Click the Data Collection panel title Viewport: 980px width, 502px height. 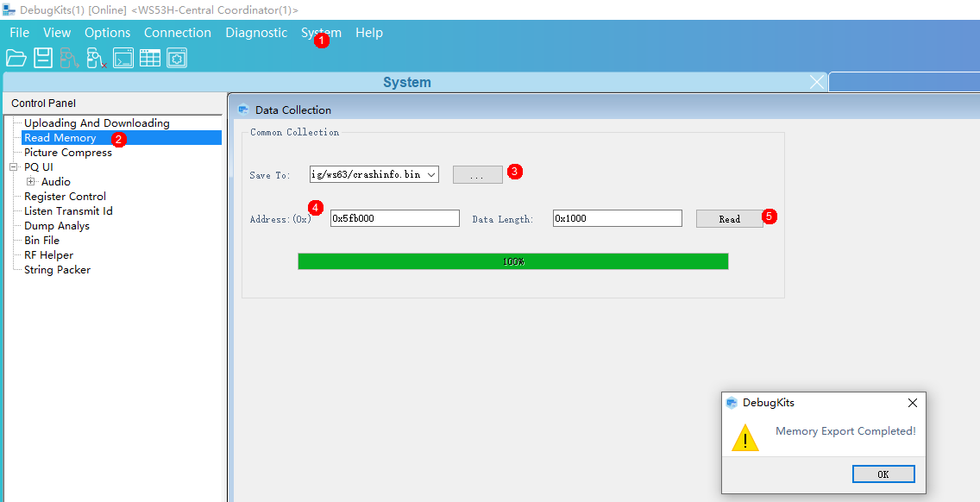click(x=293, y=110)
